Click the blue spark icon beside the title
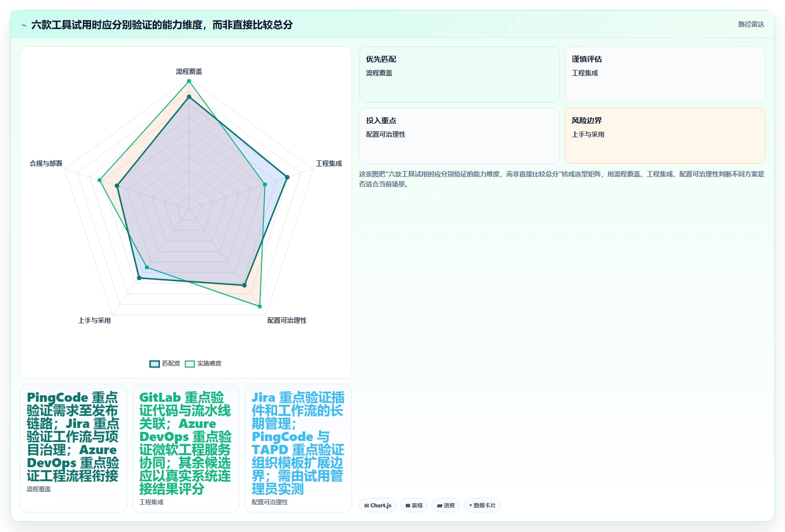The width and height of the screenshot is (785, 532). (x=24, y=25)
